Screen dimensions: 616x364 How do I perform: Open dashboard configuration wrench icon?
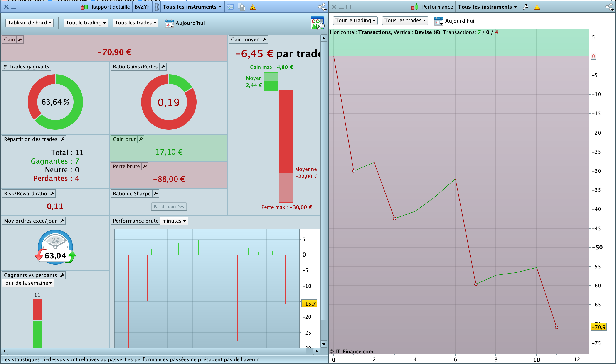coord(317,23)
